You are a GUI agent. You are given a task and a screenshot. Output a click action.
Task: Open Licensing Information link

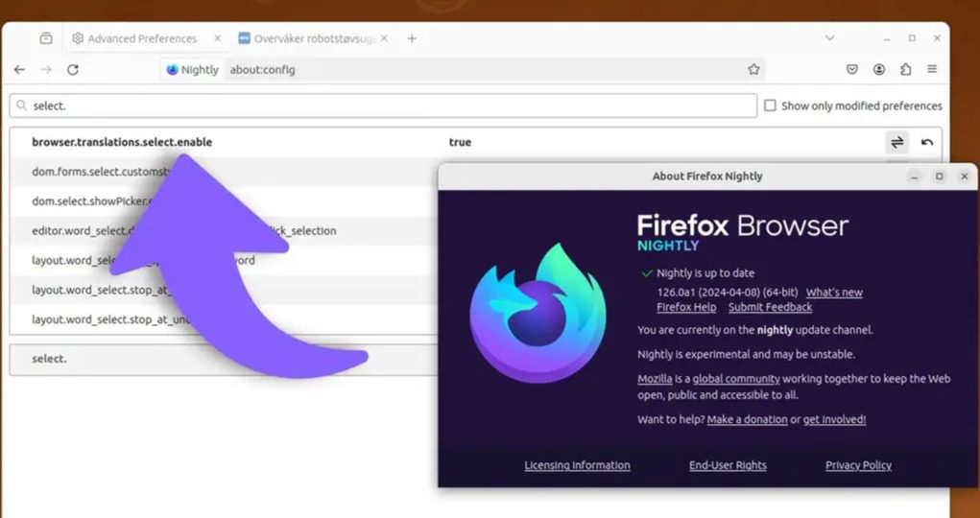click(577, 465)
